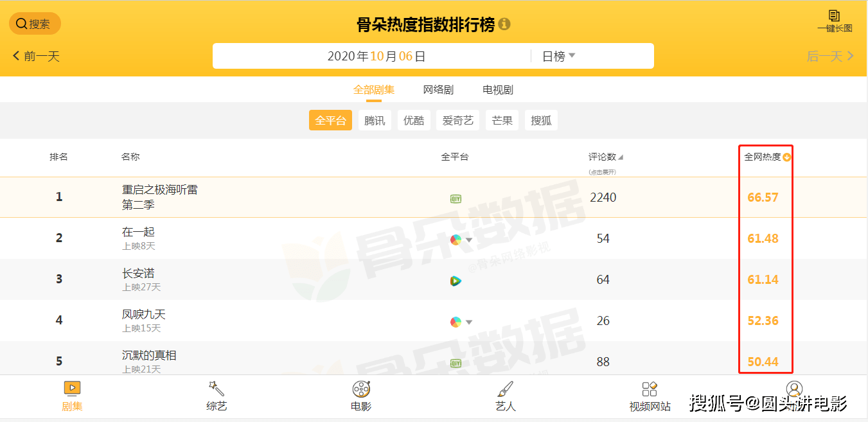The image size is (868, 422).
Task: Sort by 全网热度 arrow indicator
Action: coord(786,157)
